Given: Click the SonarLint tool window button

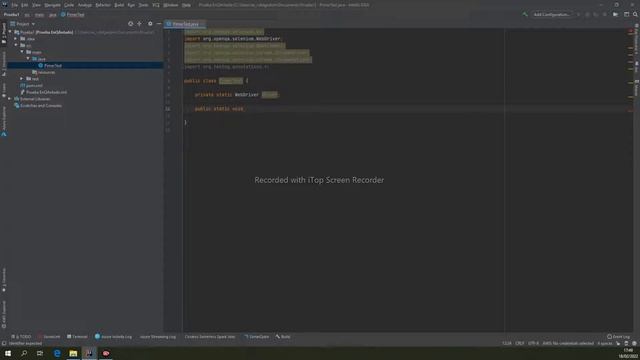Looking at the screenshot, I should [x=49, y=337].
